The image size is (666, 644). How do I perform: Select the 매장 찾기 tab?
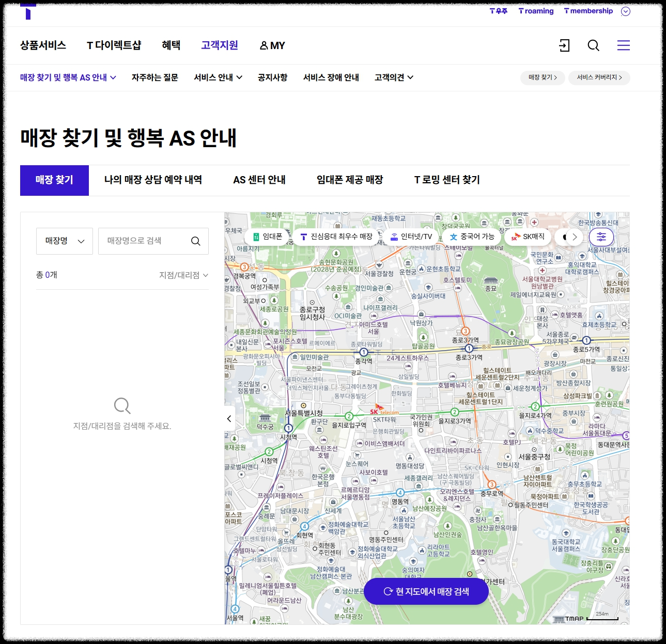tap(54, 180)
